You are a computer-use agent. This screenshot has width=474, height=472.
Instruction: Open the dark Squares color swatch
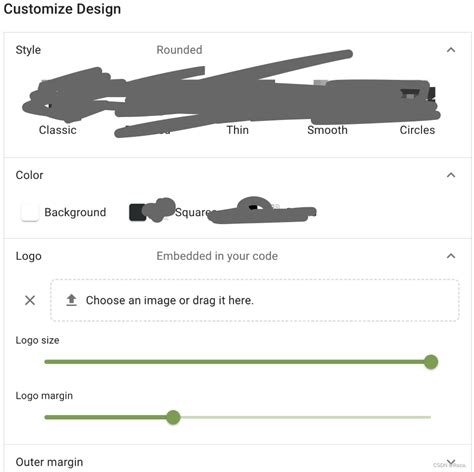137,212
